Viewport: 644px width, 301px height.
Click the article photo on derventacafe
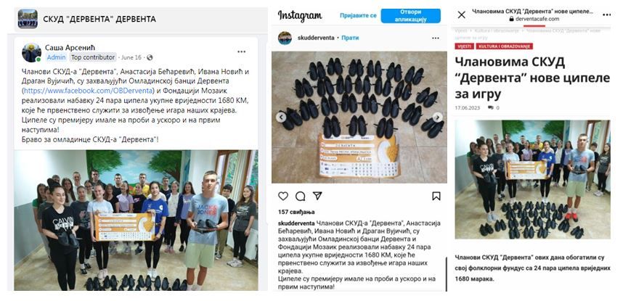click(x=533, y=179)
